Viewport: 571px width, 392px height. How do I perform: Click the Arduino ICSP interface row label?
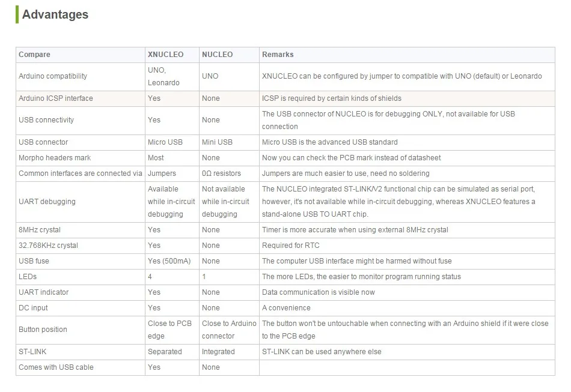56,98
